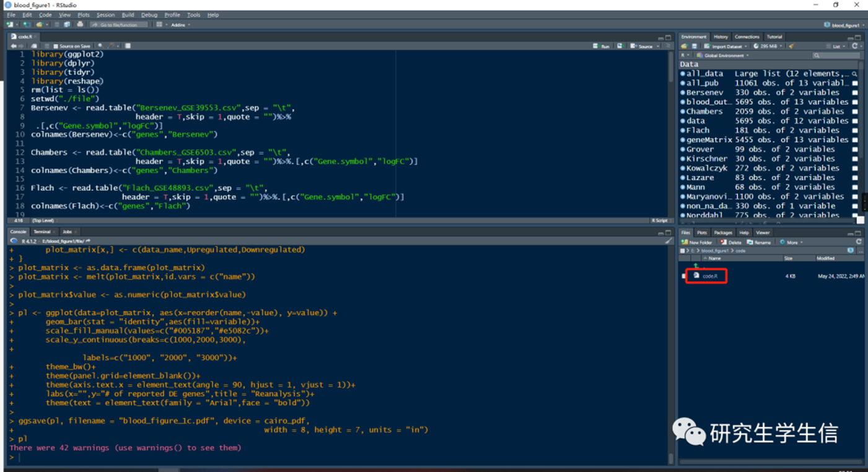The height and width of the screenshot is (472, 868).
Task: Toggle the Source on Save checkbox
Action: [x=56, y=46]
